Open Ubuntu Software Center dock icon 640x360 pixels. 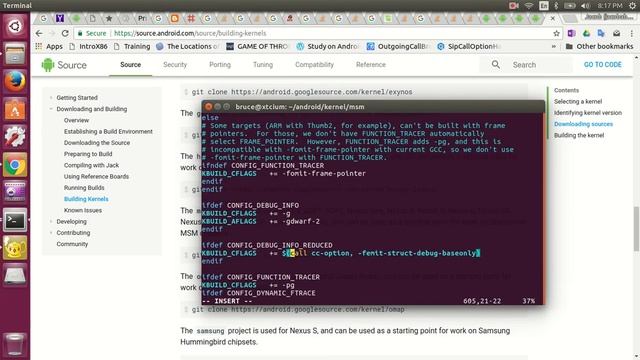15,109
